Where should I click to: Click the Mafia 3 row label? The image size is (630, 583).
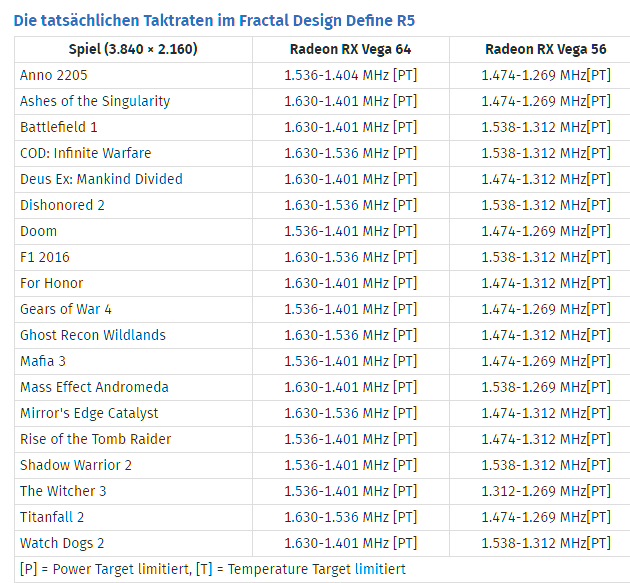(x=43, y=361)
